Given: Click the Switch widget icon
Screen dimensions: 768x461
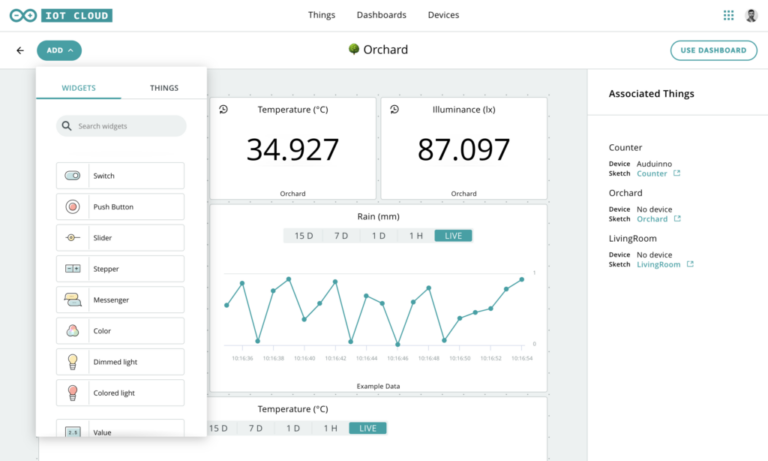Looking at the screenshot, I should tap(72, 176).
